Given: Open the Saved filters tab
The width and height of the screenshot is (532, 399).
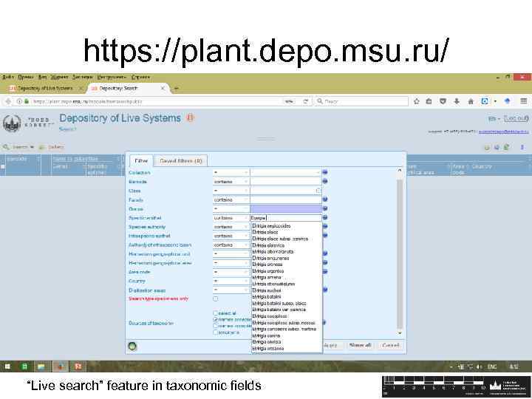Looking at the screenshot, I should pyautogui.click(x=181, y=161).
